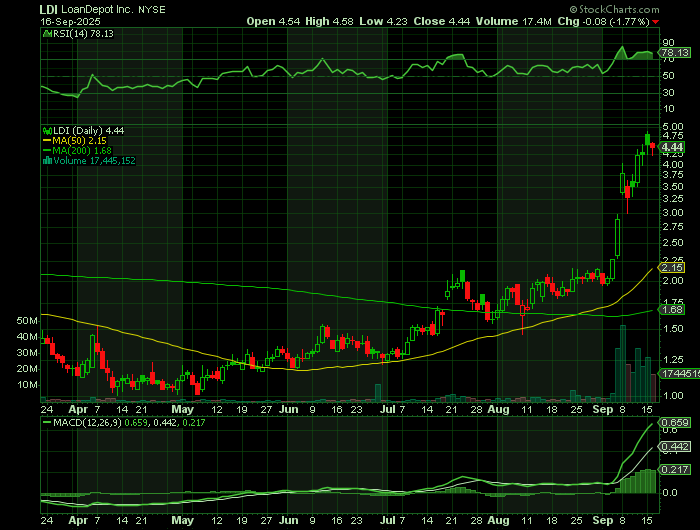This screenshot has width=700, height=530.
Task: Click the candlestick icon beside LDI (Daily)
Action: (47, 131)
